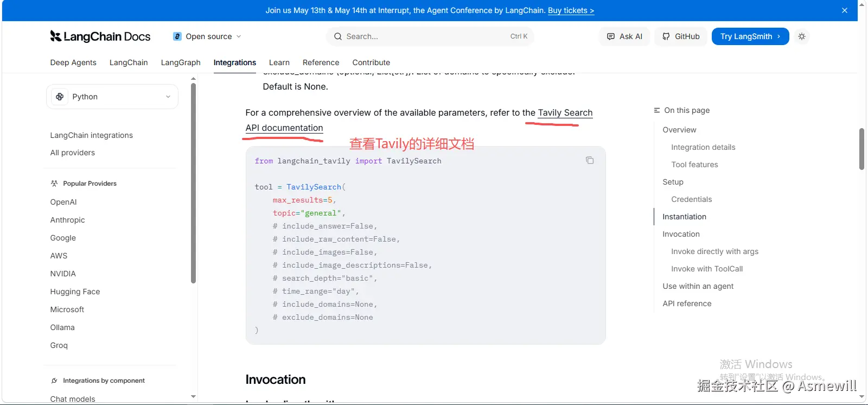
Task: Open the Reference tab
Action: click(321, 62)
